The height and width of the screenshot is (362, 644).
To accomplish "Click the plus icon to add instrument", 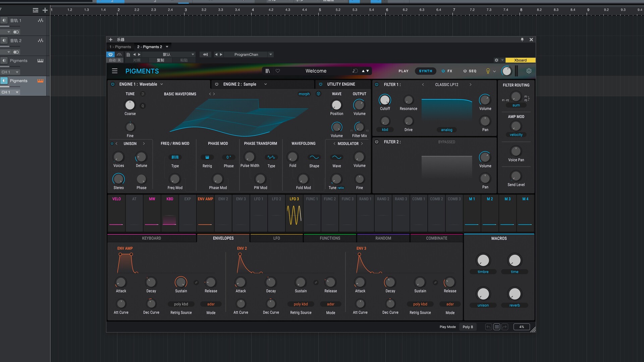I will (x=111, y=40).
